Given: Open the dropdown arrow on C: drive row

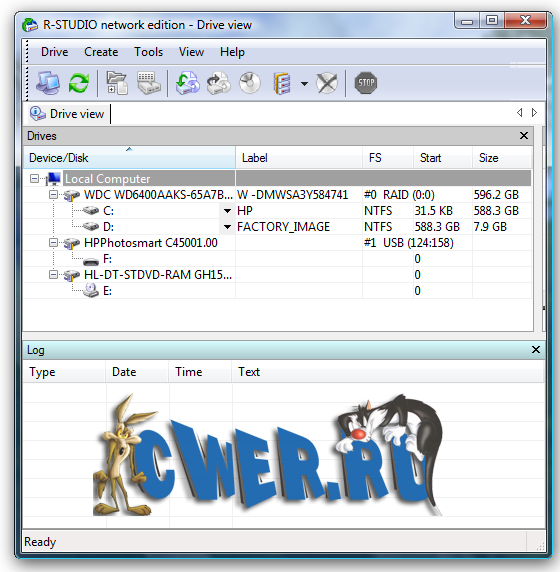Looking at the screenshot, I should (227, 211).
